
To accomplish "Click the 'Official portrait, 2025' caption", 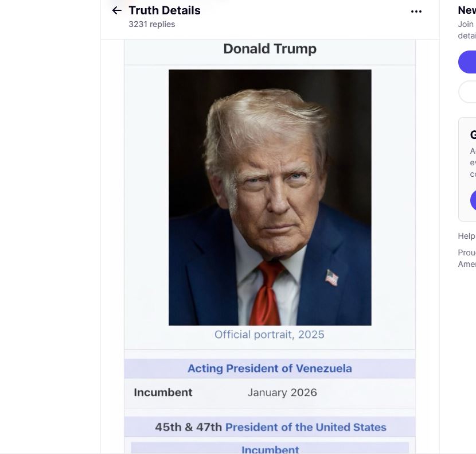I will click(x=270, y=334).
